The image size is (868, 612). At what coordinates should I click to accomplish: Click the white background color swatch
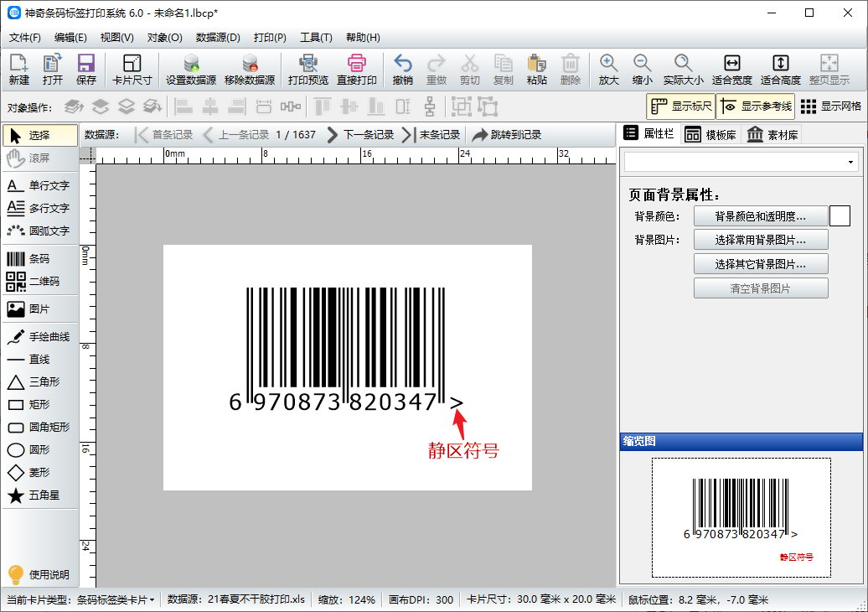840,216
